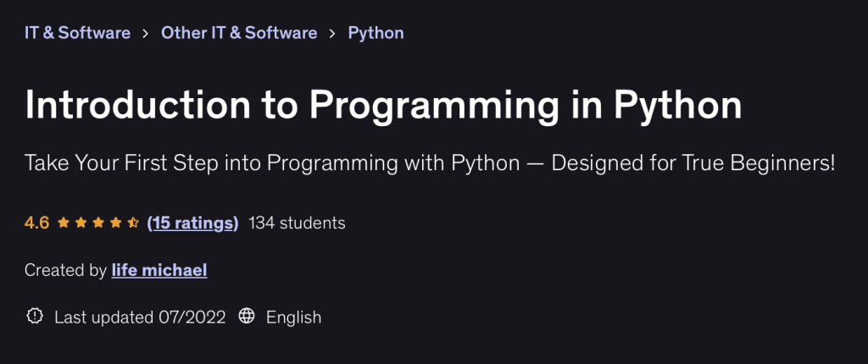Select the third rating star
Screen dimensions: 868x364
coord(99,223)
